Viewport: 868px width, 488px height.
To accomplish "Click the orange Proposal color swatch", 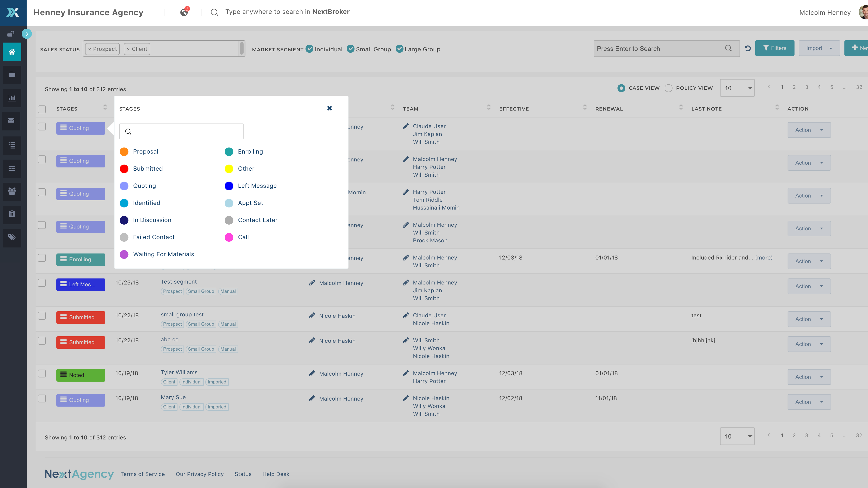I will click(124, 152).
